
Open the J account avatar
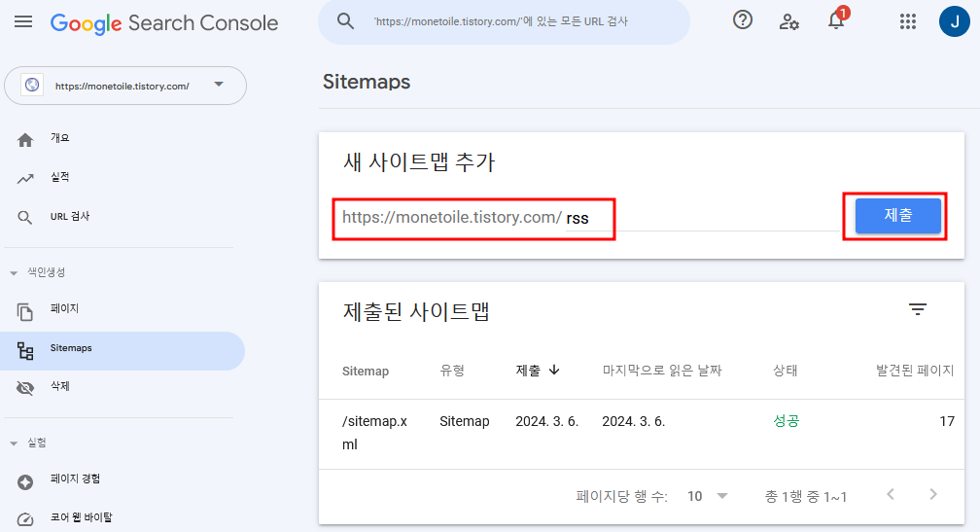955,21
